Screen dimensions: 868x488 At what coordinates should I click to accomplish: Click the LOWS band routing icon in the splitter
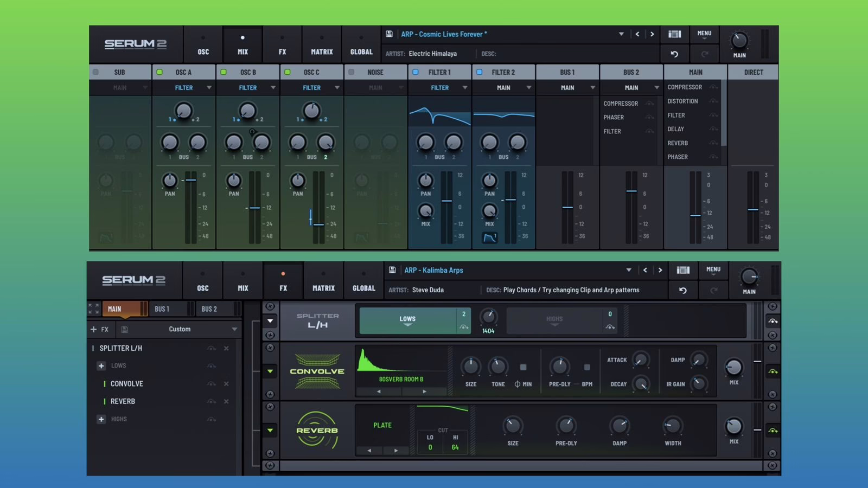[464, 326]
